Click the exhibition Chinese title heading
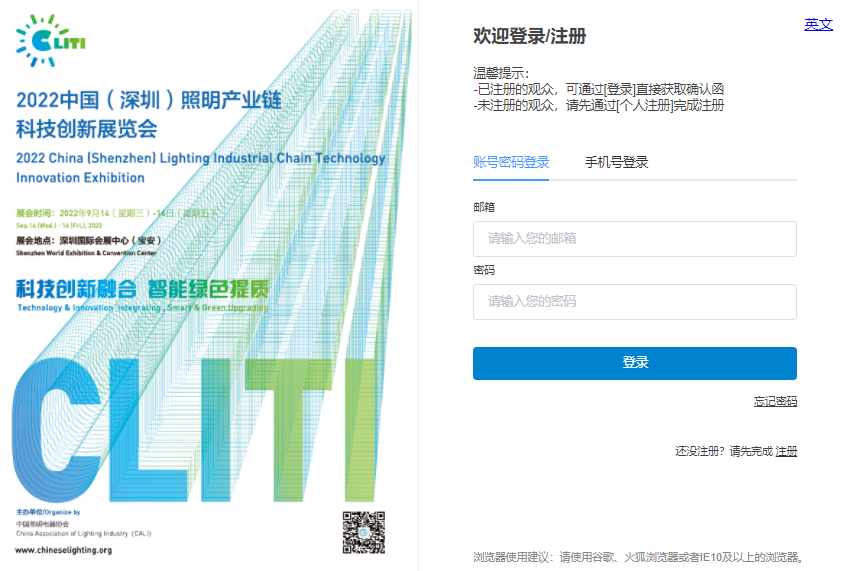Image resolution: width=842 pixels, height=571 pixels. pyautogui.click(x=149, y=114)
